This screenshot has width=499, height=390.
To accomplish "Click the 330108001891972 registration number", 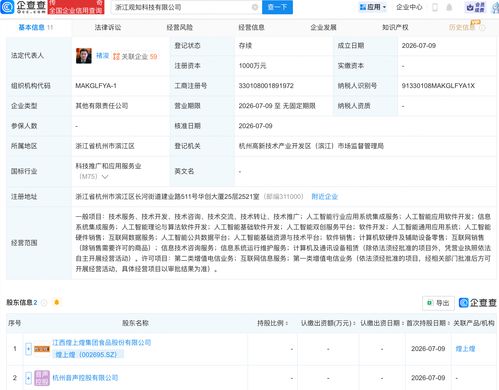I will pos(266,86).
